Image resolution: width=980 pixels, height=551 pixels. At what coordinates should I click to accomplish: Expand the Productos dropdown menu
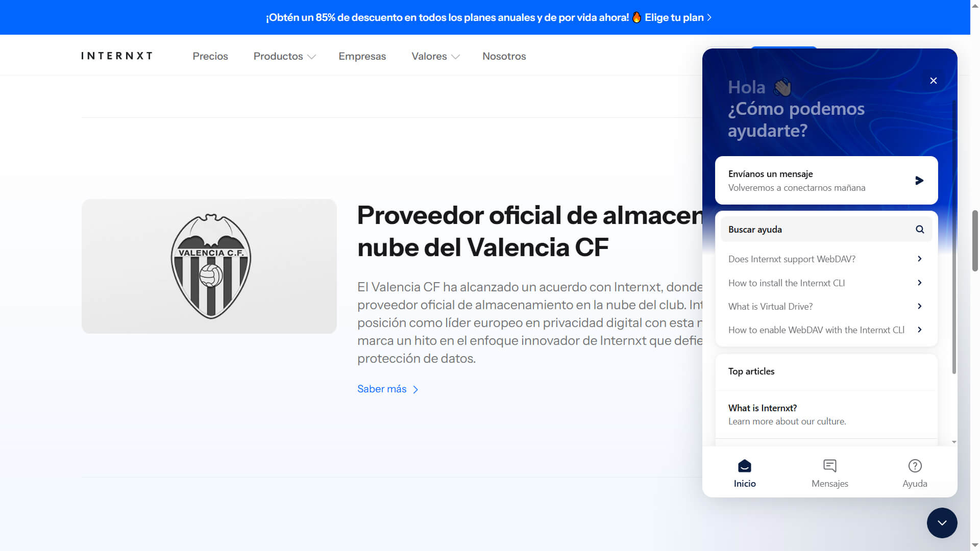click(284, 56)
